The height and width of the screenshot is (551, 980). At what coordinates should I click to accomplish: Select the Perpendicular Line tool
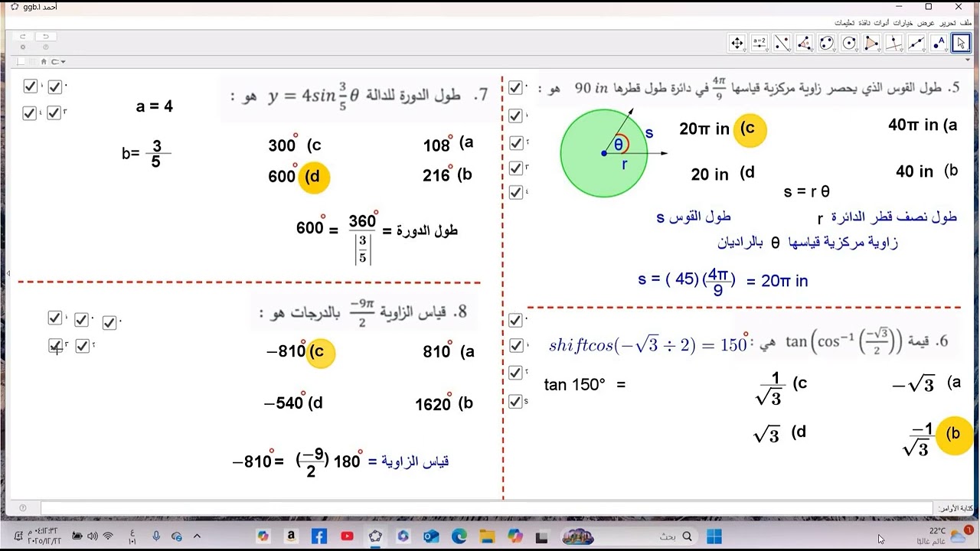[x=893, y=44]
